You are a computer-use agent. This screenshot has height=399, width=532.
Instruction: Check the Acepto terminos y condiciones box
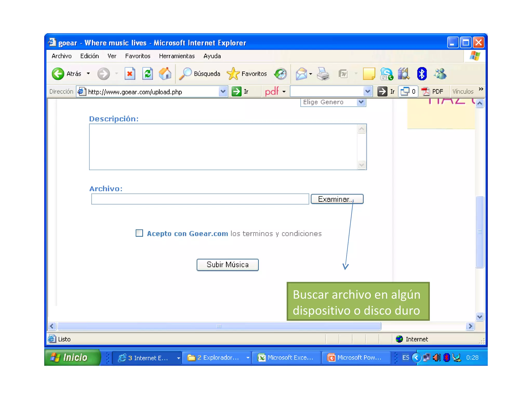tap(139, 233)
